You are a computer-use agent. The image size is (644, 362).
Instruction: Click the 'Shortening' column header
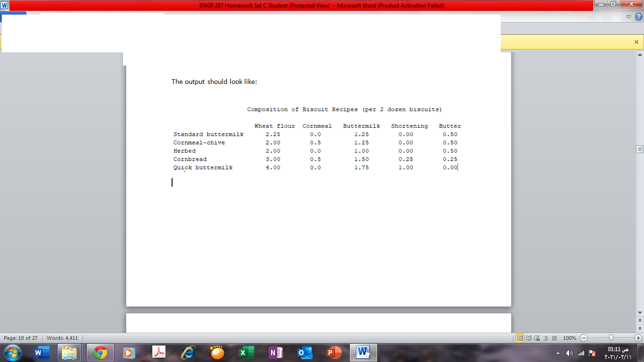[410, 126]
